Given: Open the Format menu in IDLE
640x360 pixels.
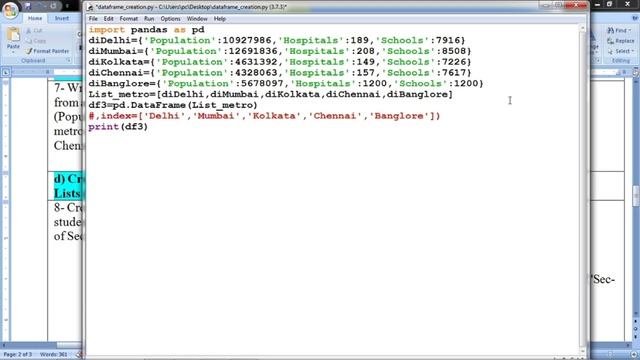Looking at the screenshot, I should pos(129,19).
